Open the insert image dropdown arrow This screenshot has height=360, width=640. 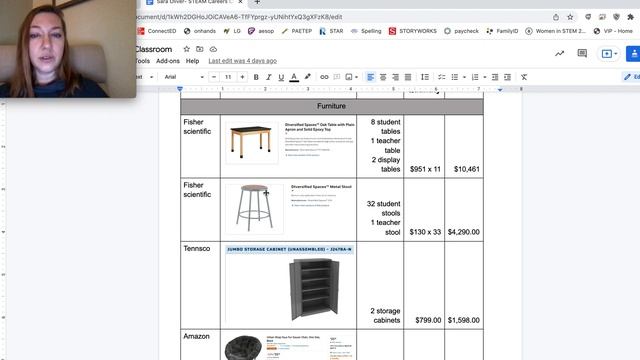(x=356, y=77)
